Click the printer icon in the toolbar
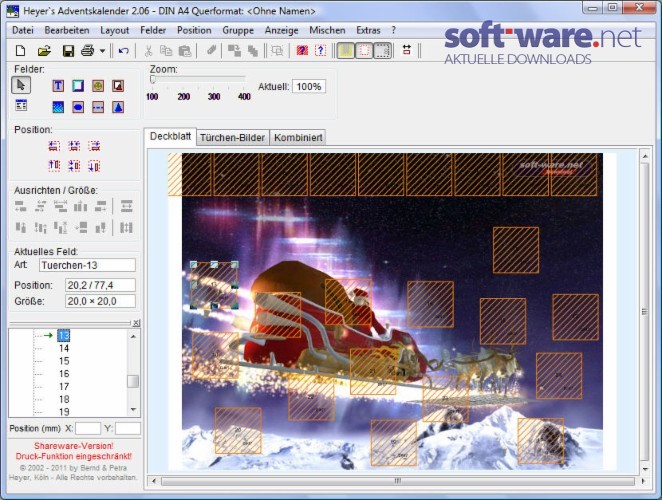 tap(87, 51)
